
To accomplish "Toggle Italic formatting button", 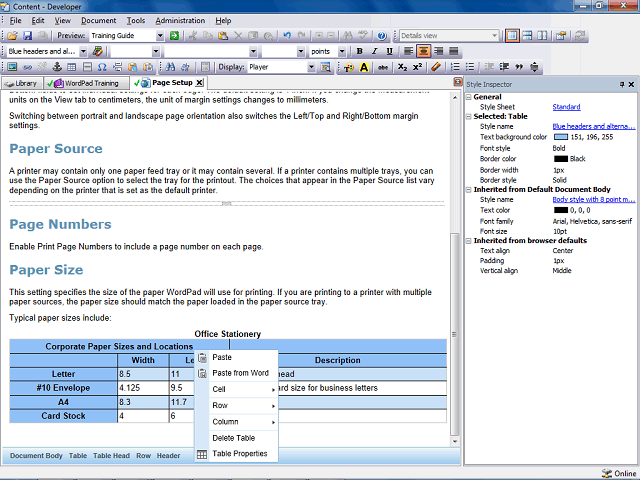I will (x=374, y=51).
